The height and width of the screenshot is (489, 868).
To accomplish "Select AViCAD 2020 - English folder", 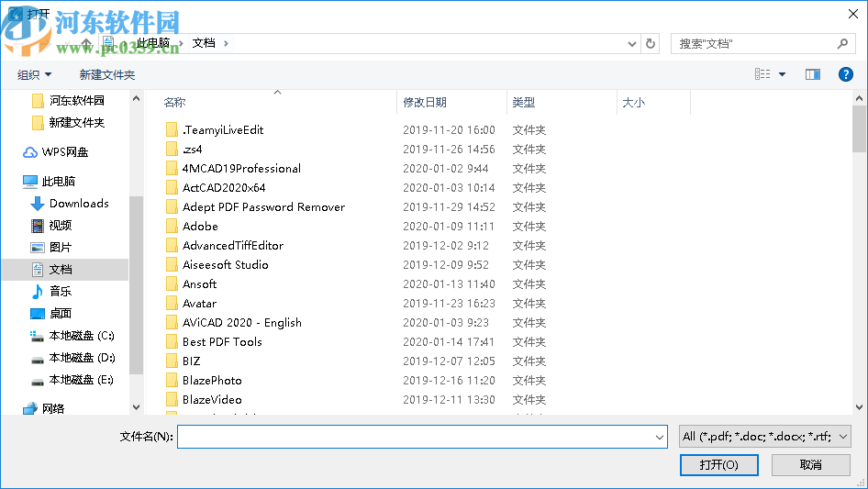I will (x=242, y=323).
